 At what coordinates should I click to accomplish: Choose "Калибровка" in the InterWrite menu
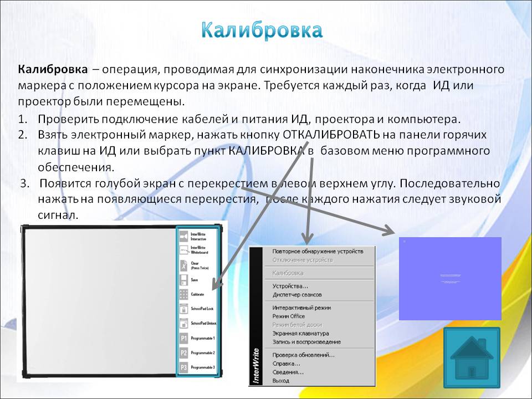coord(288,273)
